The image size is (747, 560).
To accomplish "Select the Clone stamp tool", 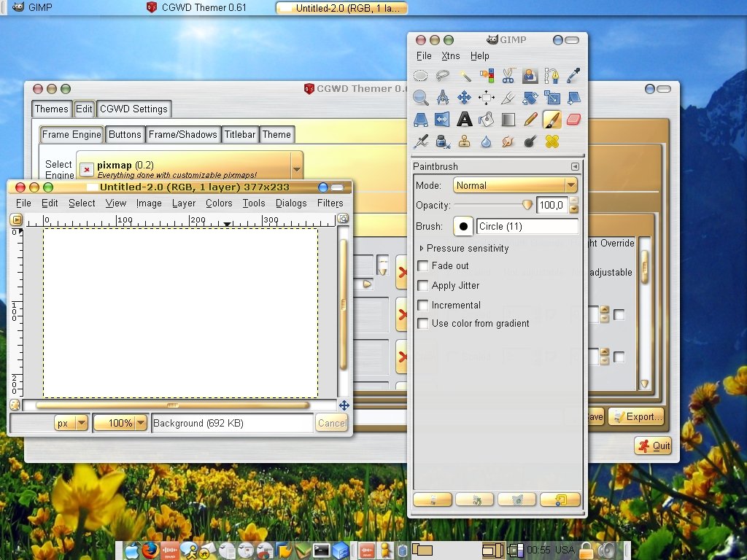I will pyautogui.click(x=465, y=141).
